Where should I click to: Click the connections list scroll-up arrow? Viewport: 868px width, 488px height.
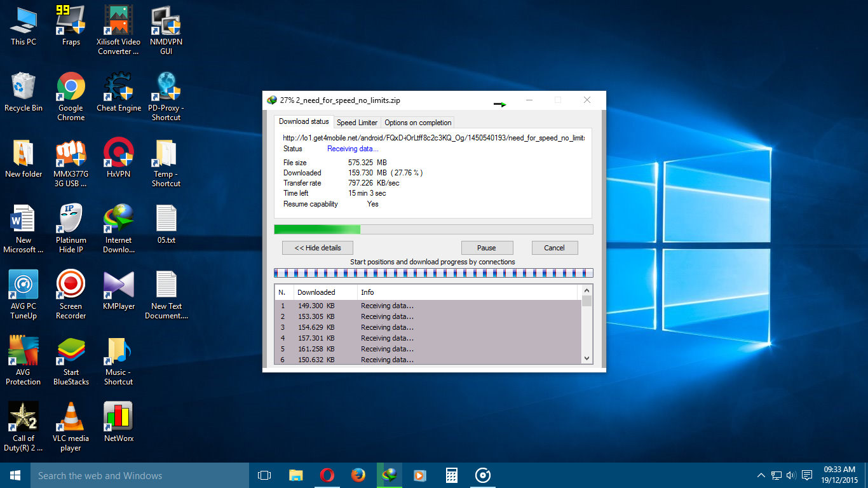[x=587, y=291]
